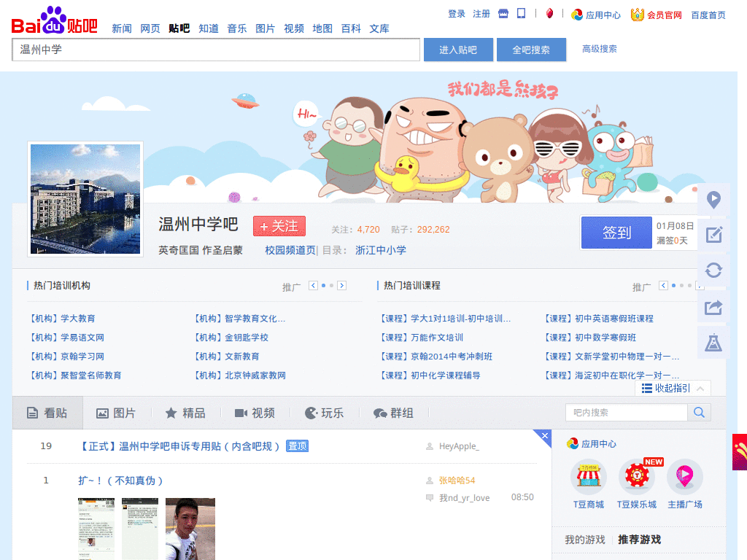Open 【课程】万能作文培训 link
This screenshot has height=560, width=747.
(421, 338)
